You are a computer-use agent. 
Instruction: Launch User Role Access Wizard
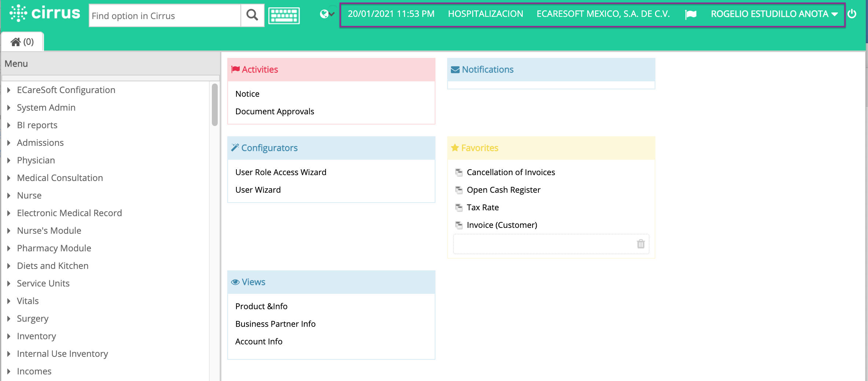coord(280,172)
